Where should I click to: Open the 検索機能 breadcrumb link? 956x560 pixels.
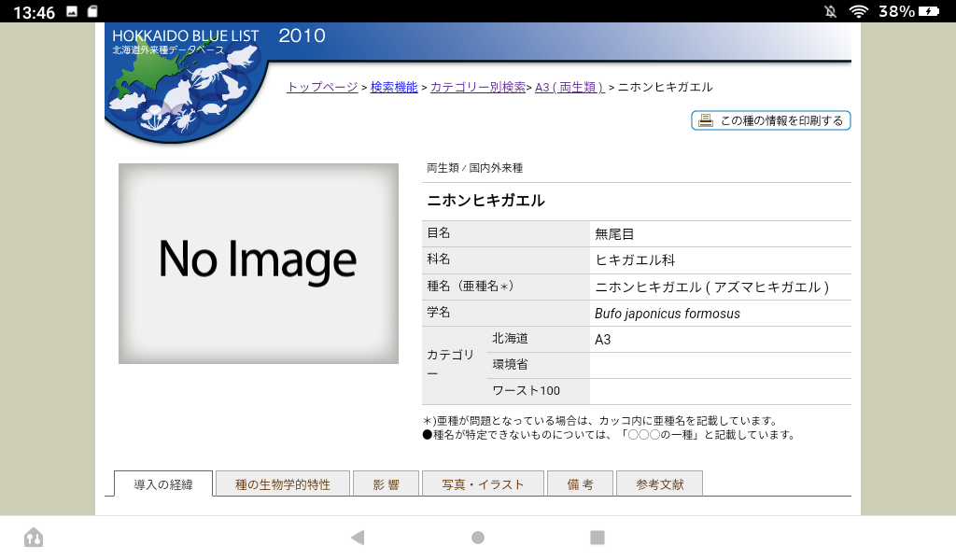coord(394,87)
